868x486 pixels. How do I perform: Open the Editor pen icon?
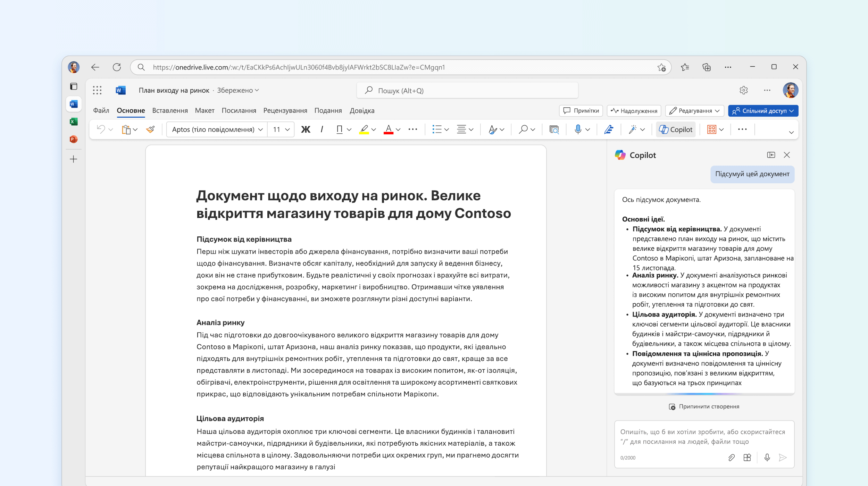(609, 129)
